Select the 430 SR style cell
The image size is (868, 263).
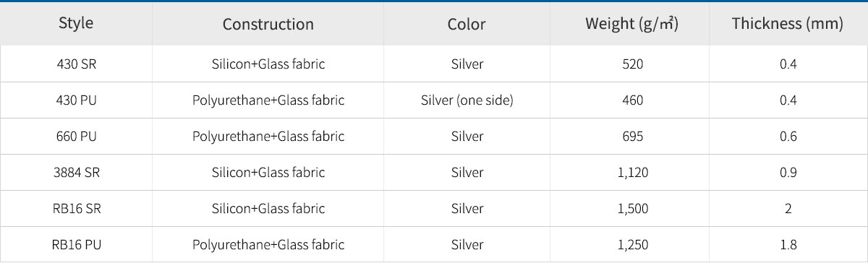[x=77, y=64]
